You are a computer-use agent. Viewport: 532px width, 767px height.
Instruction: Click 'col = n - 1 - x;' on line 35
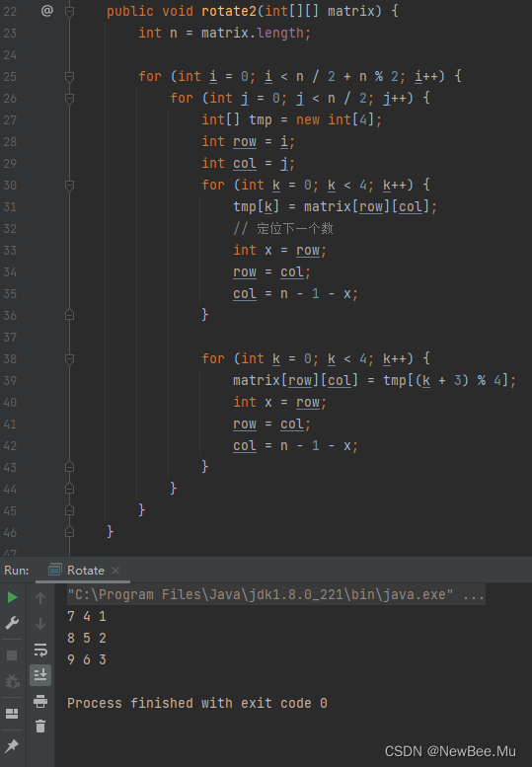(295, 293)
